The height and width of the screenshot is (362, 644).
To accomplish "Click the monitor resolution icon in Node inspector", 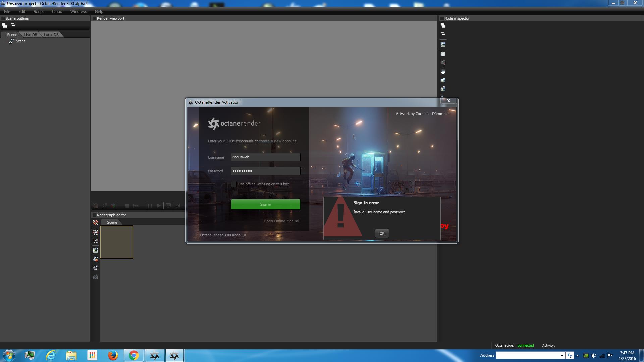I will click(x=443, y=71).
